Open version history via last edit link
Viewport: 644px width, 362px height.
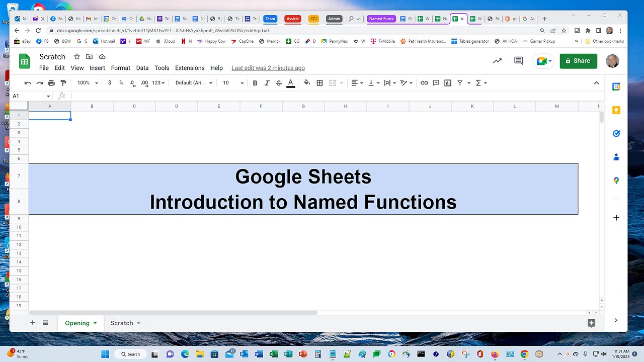(x=268, y=67)
